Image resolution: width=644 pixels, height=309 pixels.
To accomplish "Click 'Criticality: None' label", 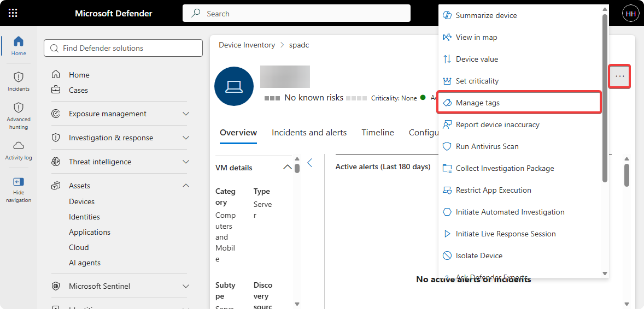I will point(394,98).
